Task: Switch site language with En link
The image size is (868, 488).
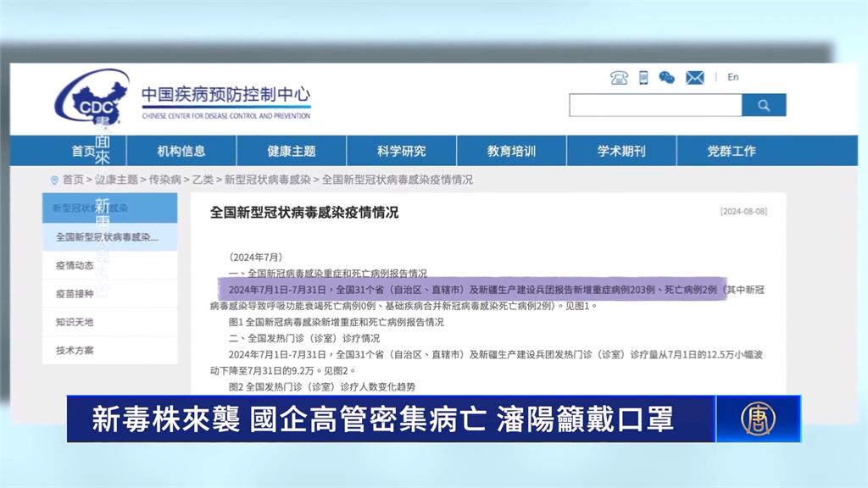Action: (733, 77)
